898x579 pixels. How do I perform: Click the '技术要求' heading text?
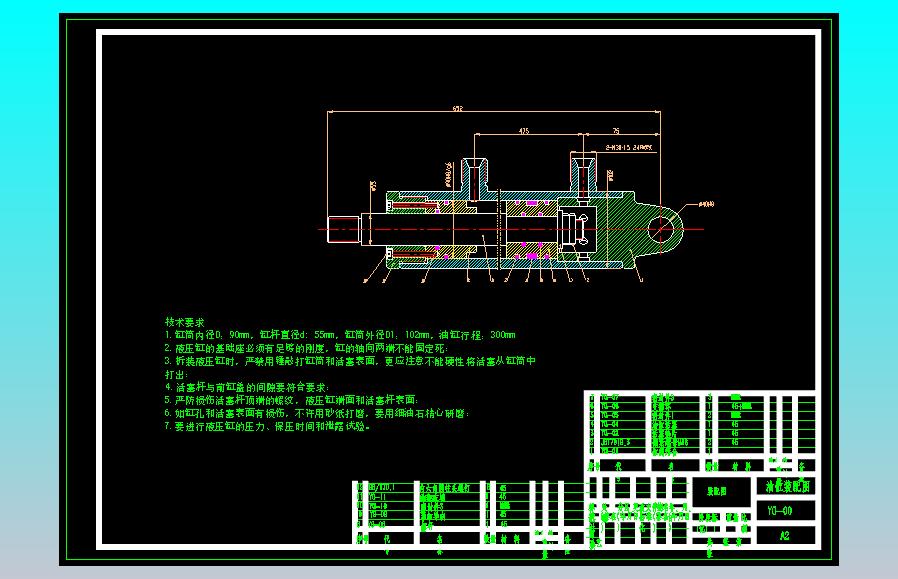tap(184, 322)
